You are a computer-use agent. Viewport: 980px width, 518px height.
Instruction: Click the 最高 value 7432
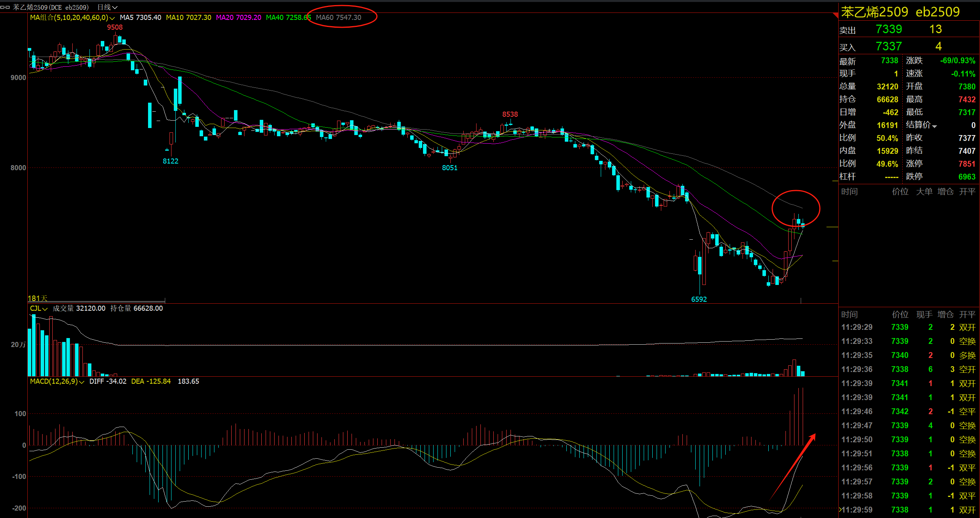click(967, 100)
